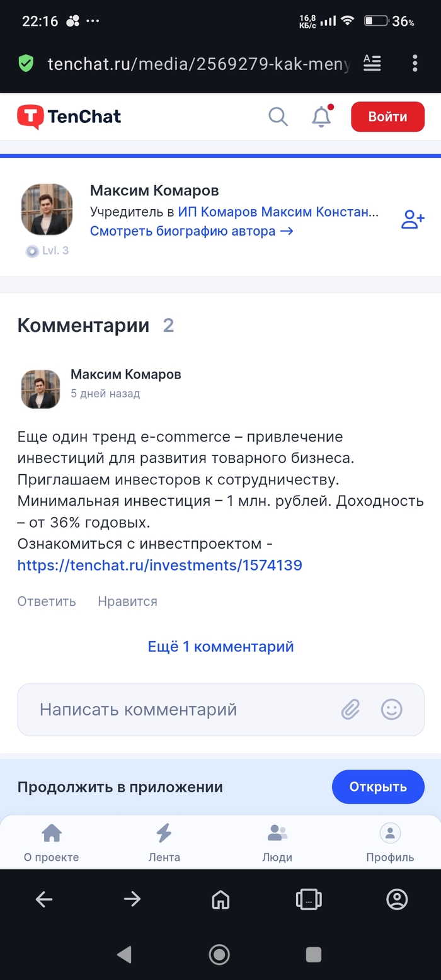The image size is (441, 980).
Task: Open the tenchat.ru/investments/1574139 link
Action: click(160, 565)
